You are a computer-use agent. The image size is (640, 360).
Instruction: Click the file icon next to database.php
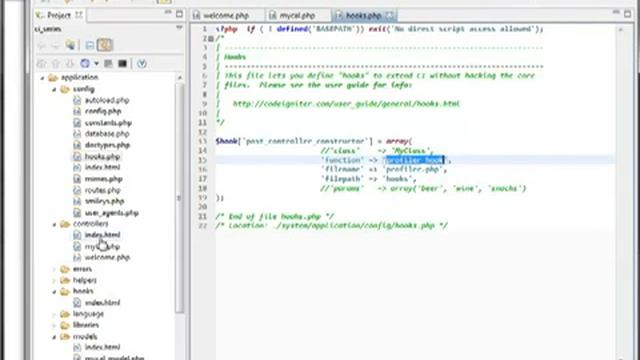point(77,134)
